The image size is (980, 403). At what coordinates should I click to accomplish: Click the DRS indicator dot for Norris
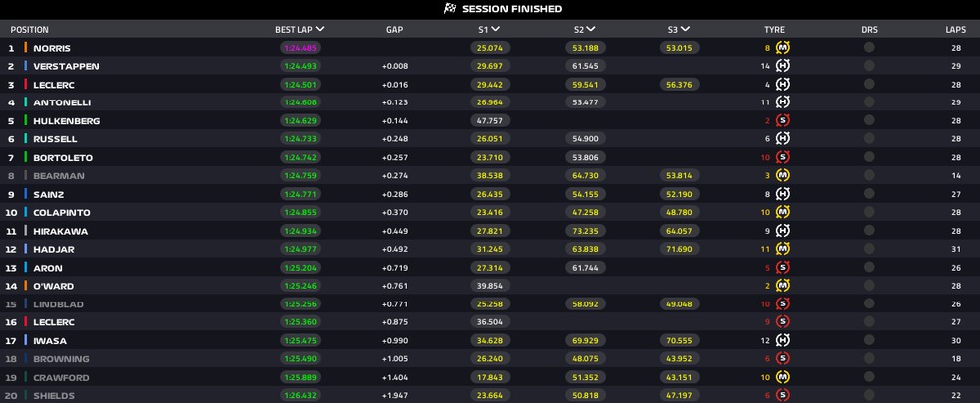(x=869, y=48)
